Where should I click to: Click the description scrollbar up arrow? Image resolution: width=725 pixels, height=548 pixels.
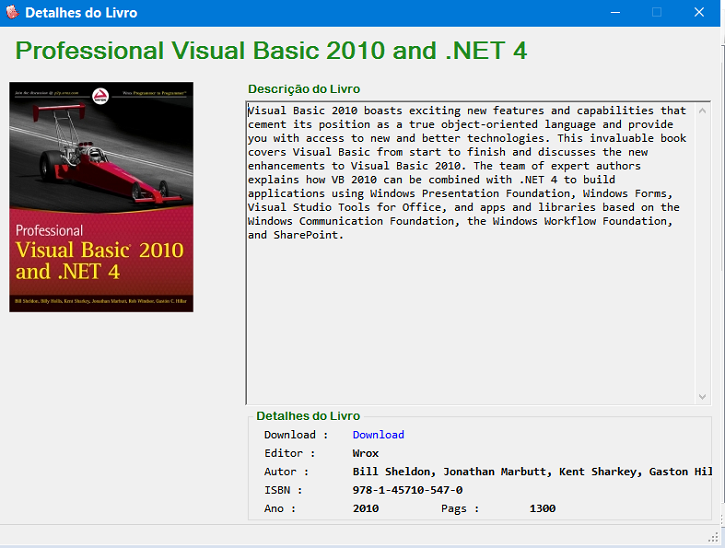coord(702,111)
